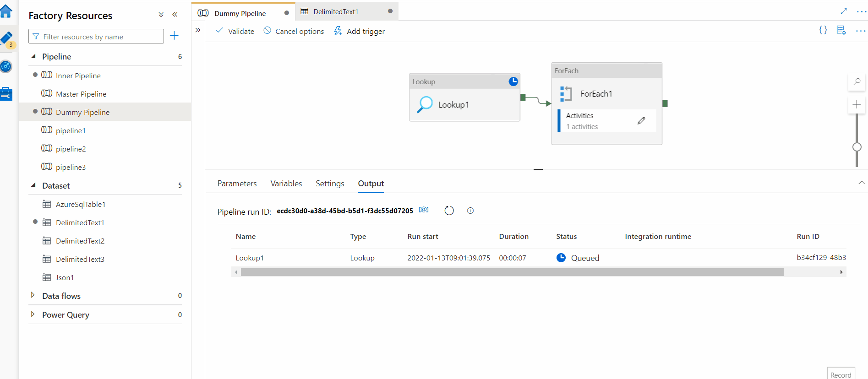This screenshot has width=868, height=379.
Task: Validate the pipeline
Action: 235,31
